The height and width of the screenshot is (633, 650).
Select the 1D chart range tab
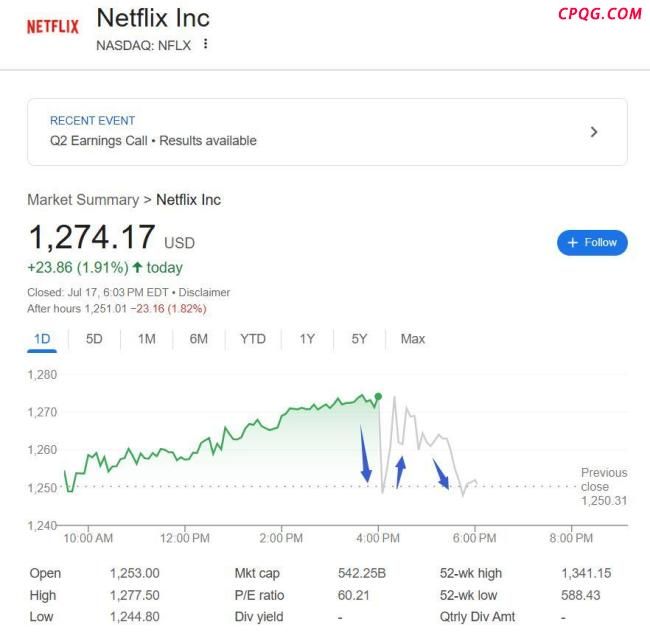[42, 339]
